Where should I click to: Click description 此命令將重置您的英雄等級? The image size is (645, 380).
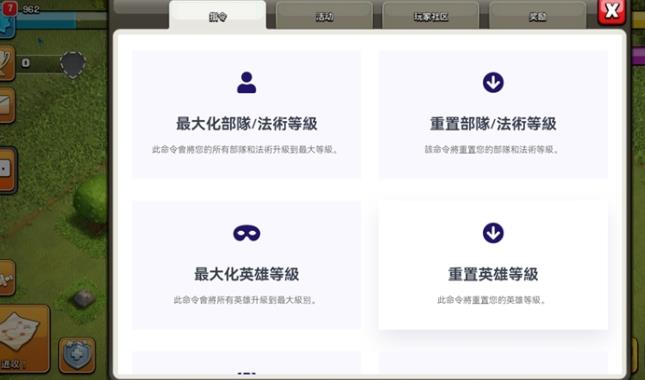492,300
